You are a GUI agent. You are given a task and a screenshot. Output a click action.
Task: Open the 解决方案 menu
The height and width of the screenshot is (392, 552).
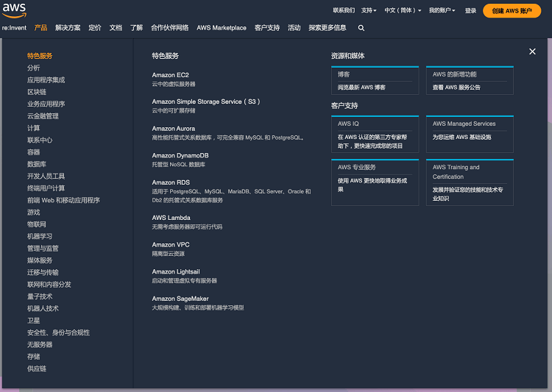point(68,28)
